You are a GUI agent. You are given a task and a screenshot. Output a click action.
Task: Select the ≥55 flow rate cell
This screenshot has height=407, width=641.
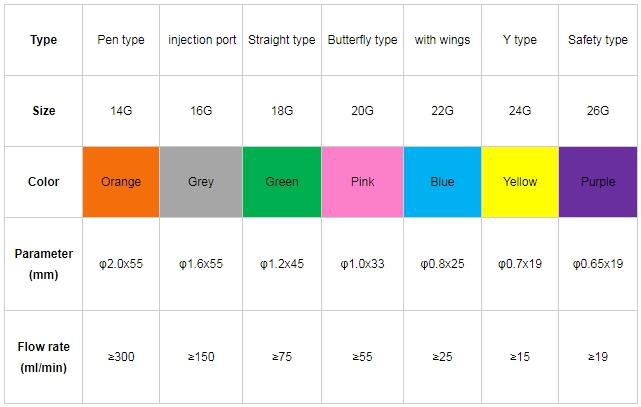(x=362, y=357)
